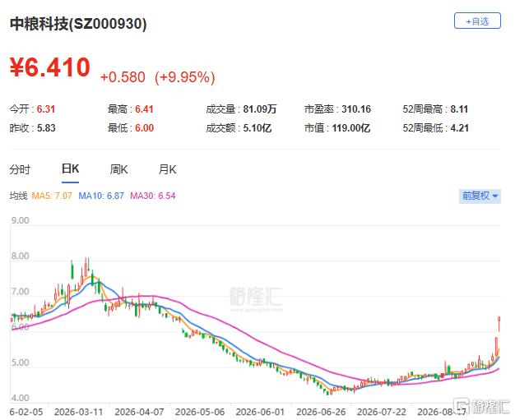Click the 2026-05-06 date label
The height and width of the screenshot is (420, 515).
(x=200, y=412)
